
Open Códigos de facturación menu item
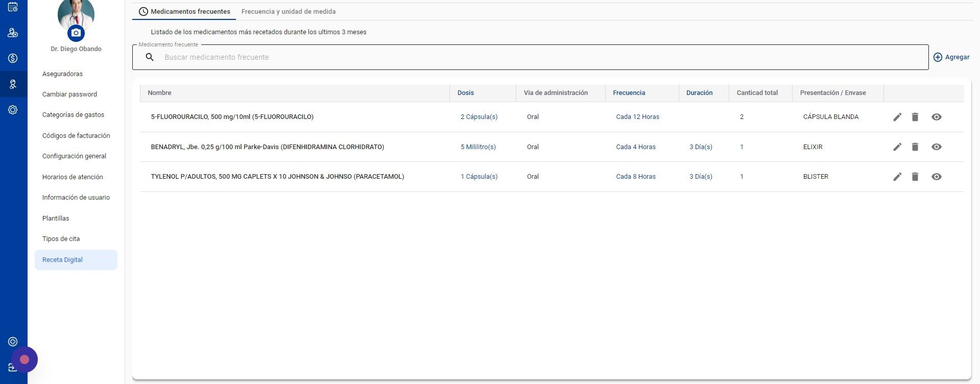[76, 136]
